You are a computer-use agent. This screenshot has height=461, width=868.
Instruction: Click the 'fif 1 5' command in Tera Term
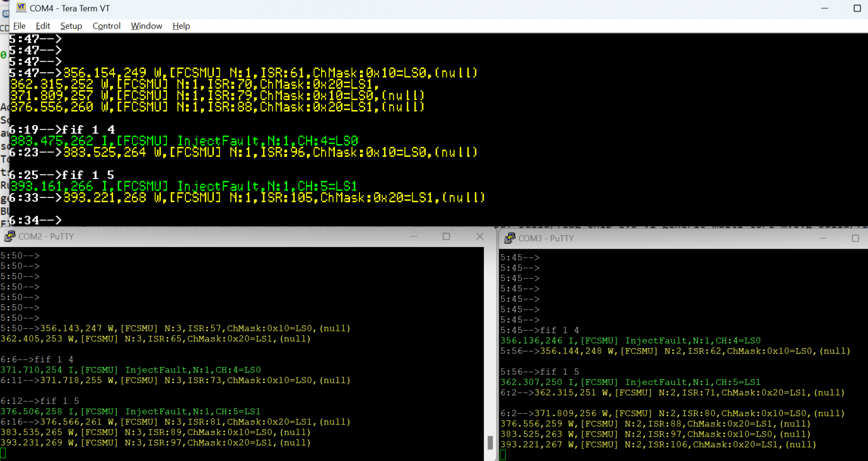pos(88,175)
